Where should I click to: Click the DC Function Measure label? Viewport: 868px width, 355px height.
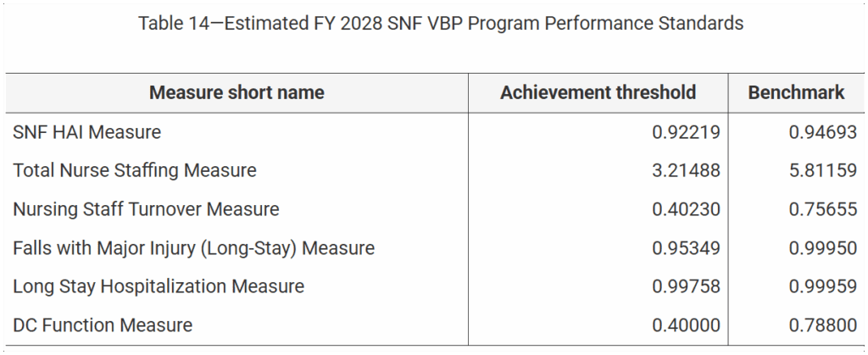click(103, 325)
